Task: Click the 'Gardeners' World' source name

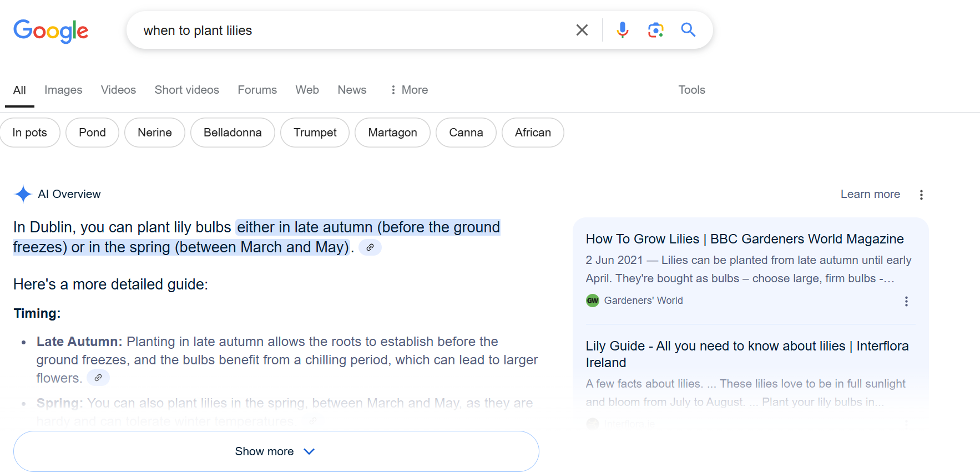Action: click(643, 301)
